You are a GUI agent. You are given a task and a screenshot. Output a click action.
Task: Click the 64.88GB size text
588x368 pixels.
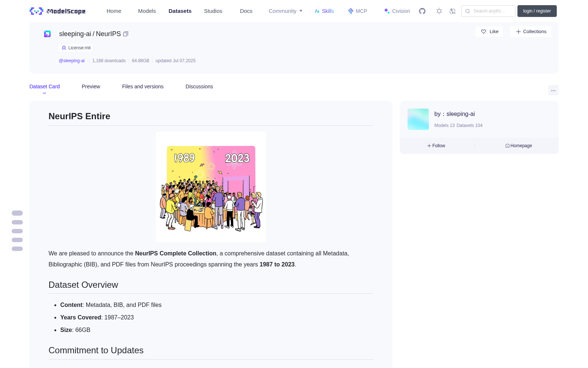point(140,61)
